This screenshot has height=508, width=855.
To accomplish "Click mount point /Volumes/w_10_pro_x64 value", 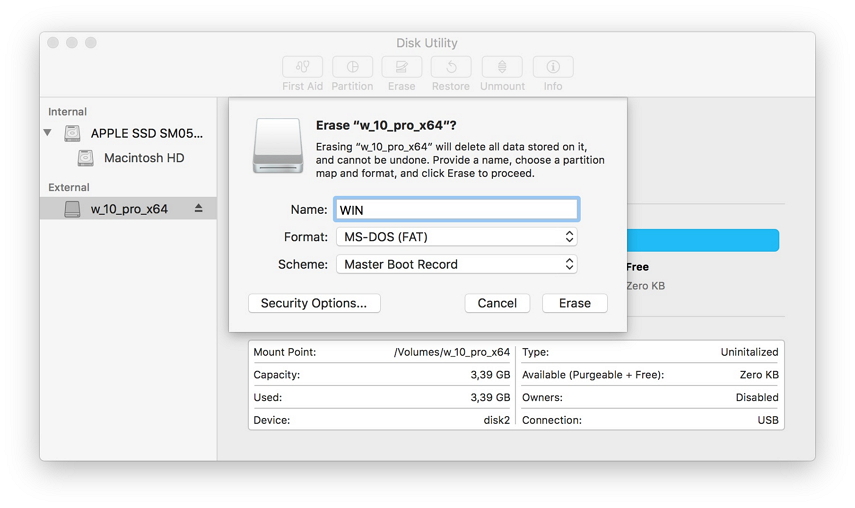I will coord(451,352).
